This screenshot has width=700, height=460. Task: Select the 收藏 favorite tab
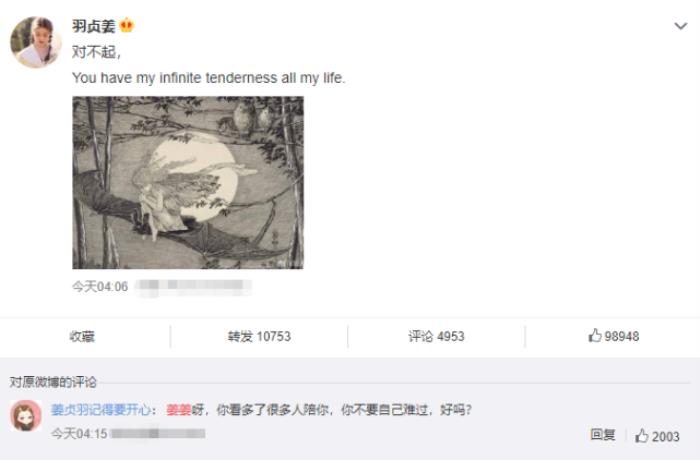point(82,336)
